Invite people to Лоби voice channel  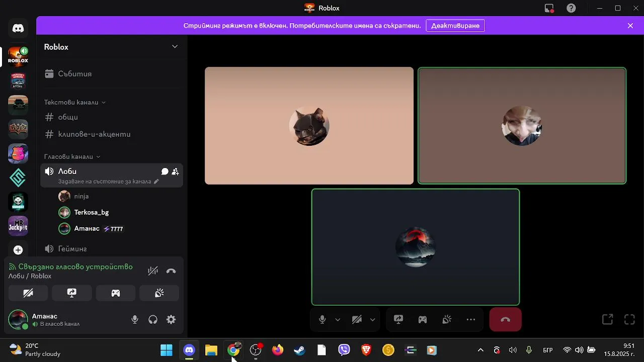point(175,171)
